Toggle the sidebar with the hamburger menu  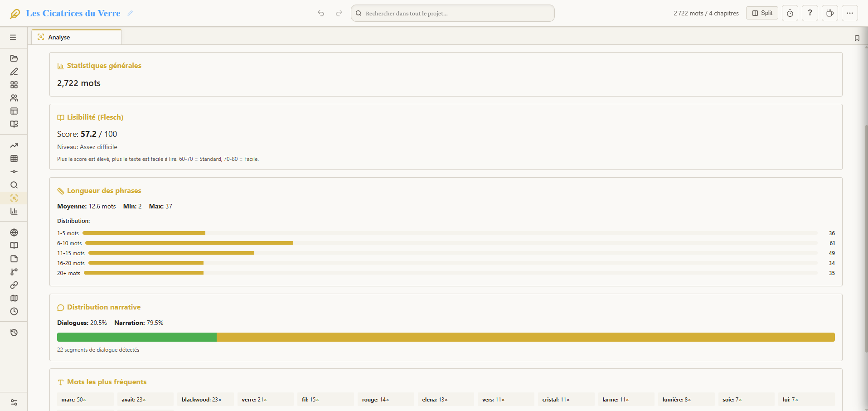(x=13, y=38)
